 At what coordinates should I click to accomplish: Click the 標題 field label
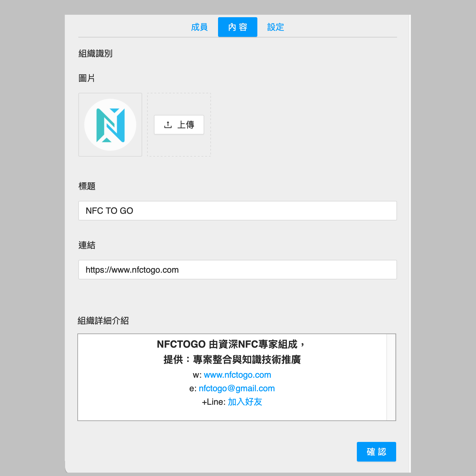click(x=87, y=186)
